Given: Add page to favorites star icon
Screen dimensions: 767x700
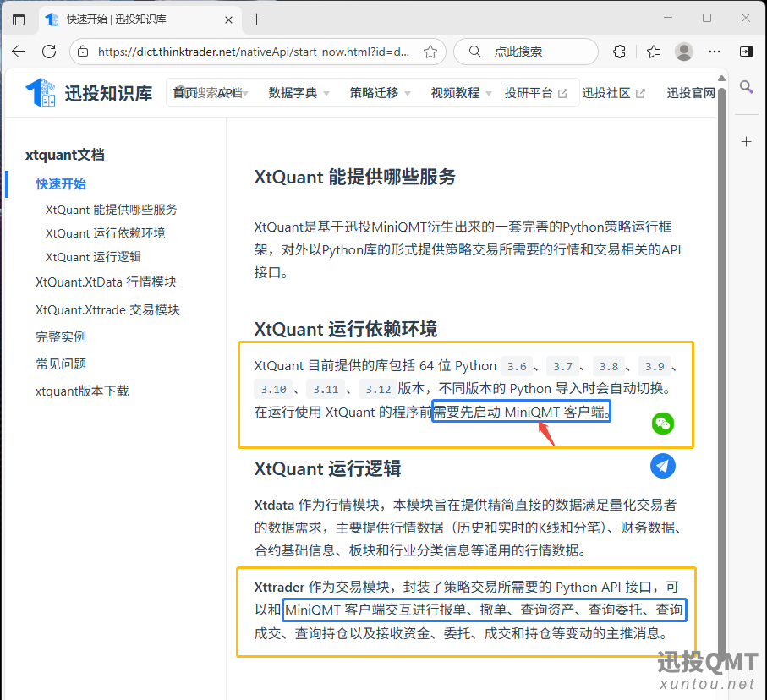Looking at the screenshot, I should 430,52.
